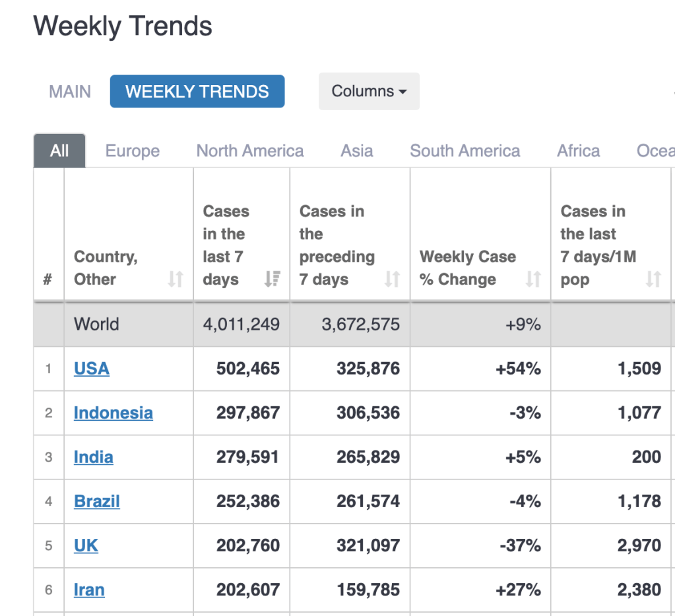Click sort icon for Cases in last 7 days

[x=271, y=280]
